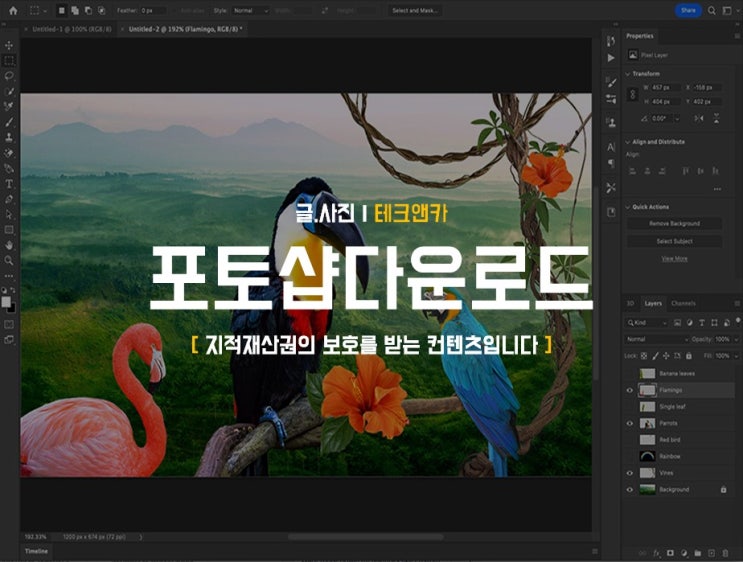Switch to the Channels tab

pos(683,303)
